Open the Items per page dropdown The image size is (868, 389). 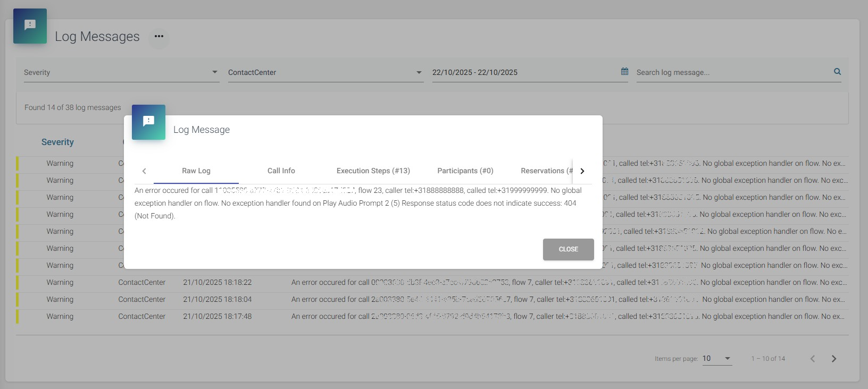(716, 359)
